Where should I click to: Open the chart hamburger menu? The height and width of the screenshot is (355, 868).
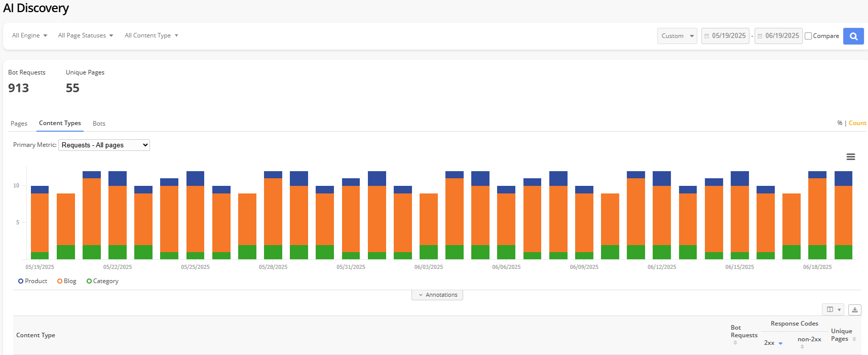click(x=851, y=157)
